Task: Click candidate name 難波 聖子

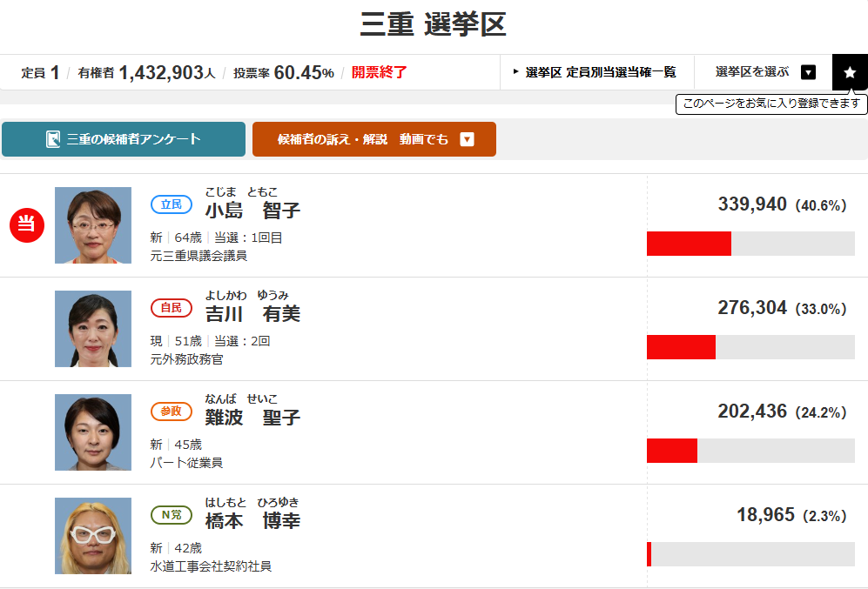Action: pos(252,418)
